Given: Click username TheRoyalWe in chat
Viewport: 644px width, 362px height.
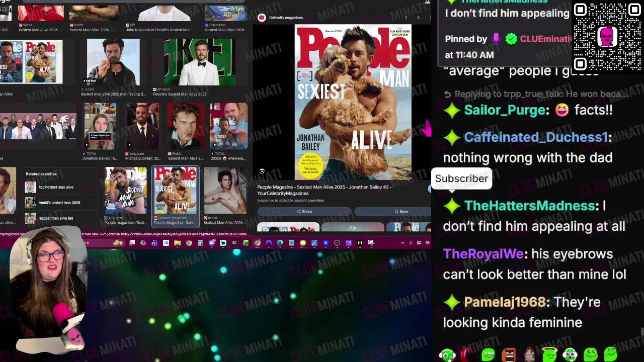Looking at the screenshot, I should tap(483, 254).
